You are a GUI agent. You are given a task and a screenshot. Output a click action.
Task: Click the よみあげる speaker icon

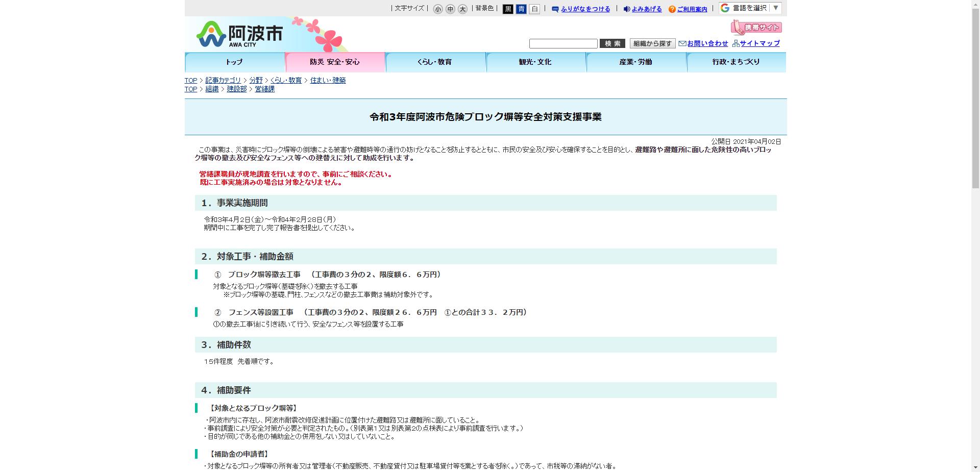click(x=627, y=9)
